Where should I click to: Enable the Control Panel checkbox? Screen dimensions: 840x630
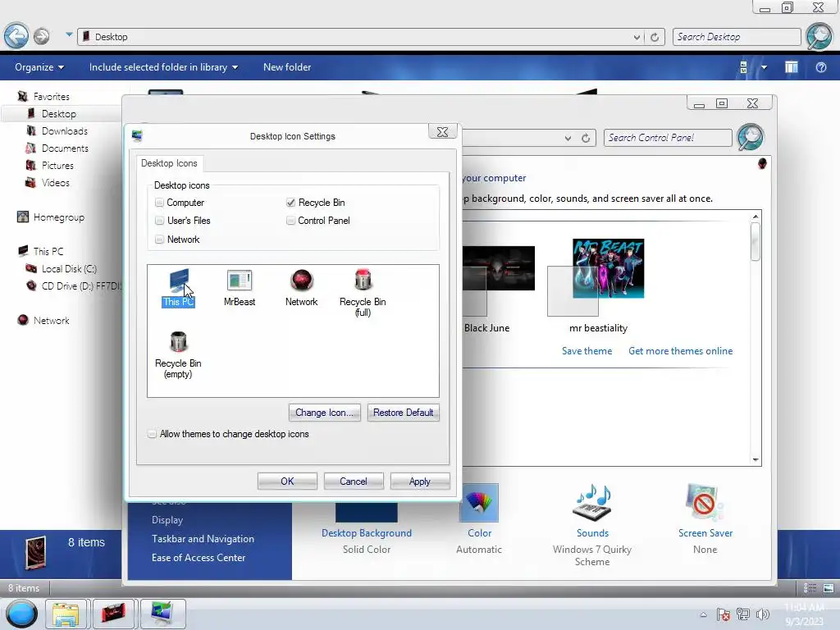(290, 220)
